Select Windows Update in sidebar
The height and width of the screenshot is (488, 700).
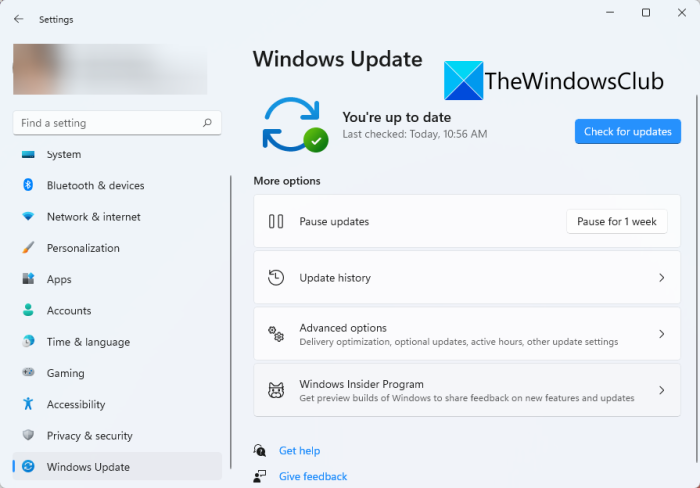click(x=117, y=467)
